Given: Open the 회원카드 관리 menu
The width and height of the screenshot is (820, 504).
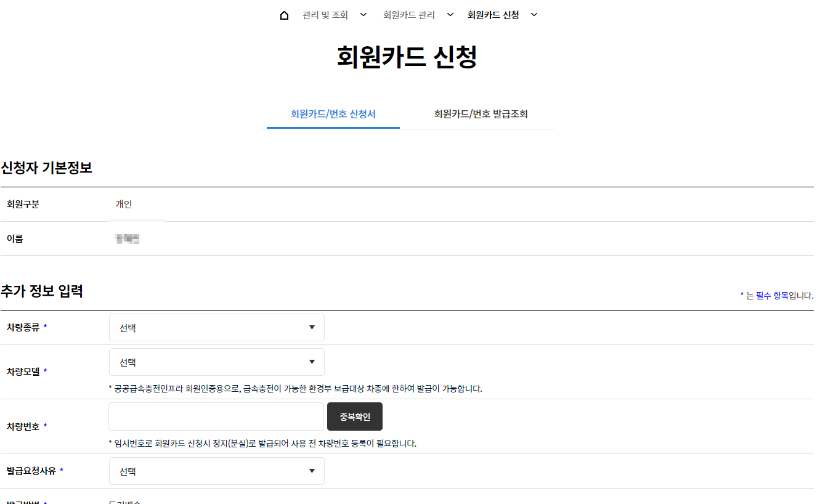Looking at the screenshot, I should (x=408, y=14).
